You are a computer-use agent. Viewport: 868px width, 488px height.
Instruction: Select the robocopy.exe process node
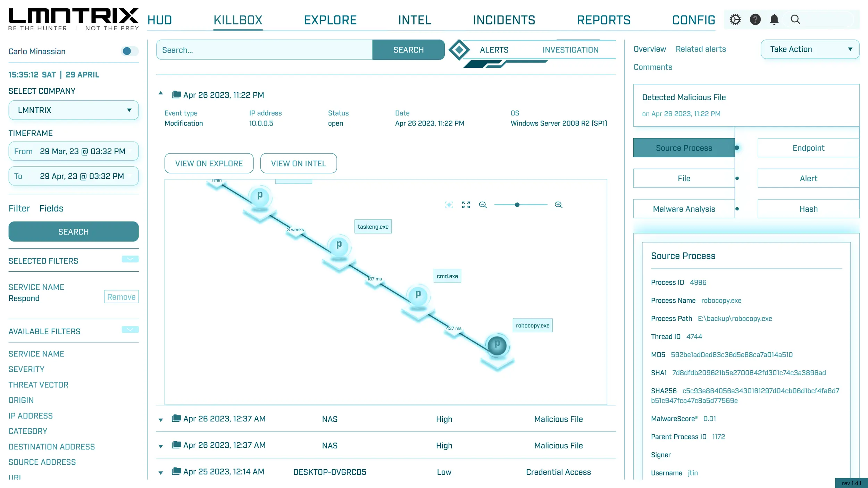497,345
